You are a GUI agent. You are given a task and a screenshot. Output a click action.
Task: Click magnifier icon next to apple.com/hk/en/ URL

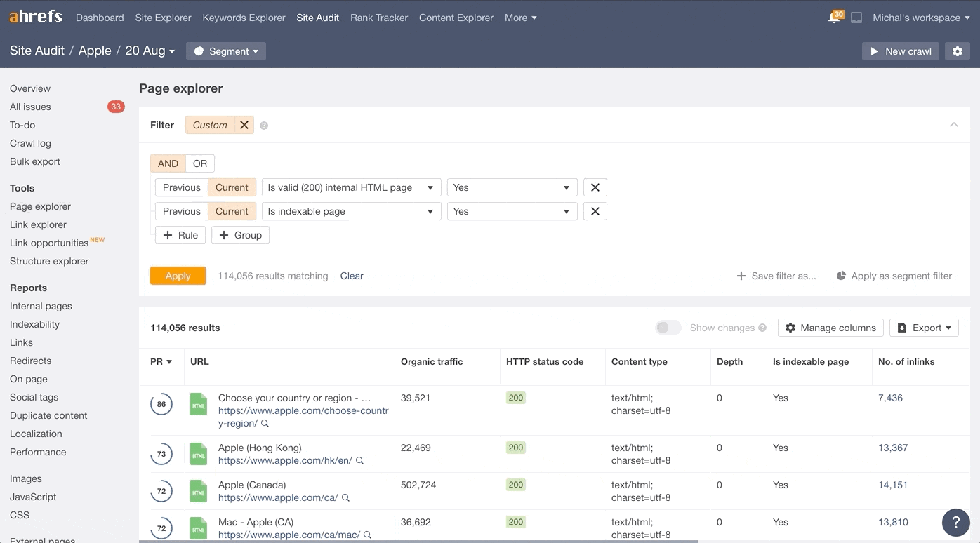(360, 461)
